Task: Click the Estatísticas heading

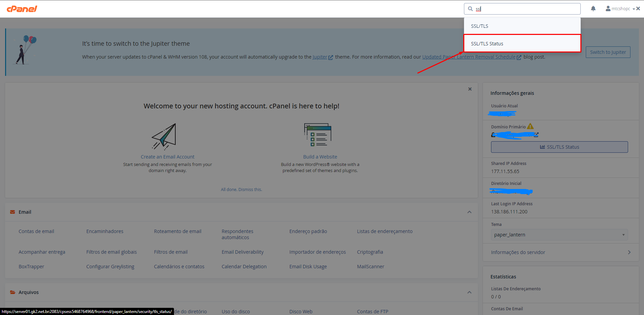Action: tap(503, 277)
